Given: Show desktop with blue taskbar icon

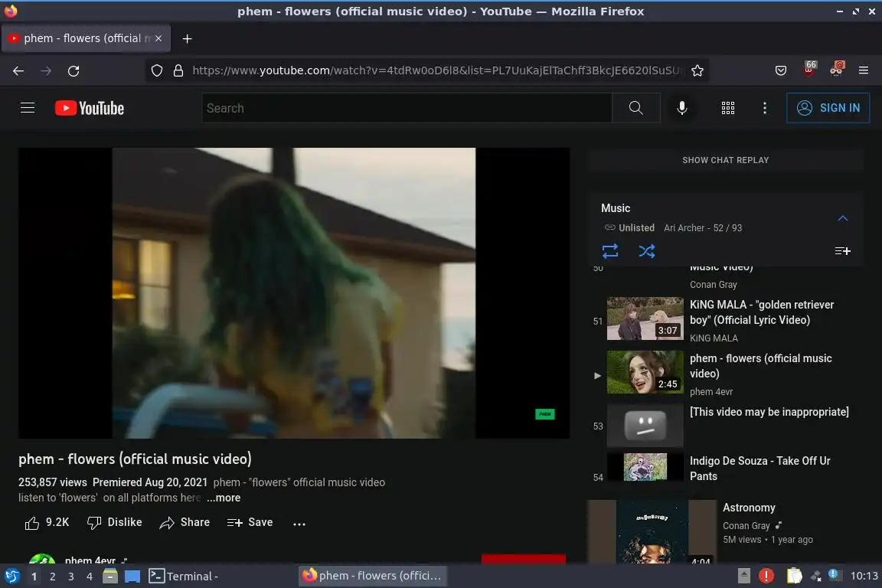Looking at the screenshot, I should coord(132,577).
